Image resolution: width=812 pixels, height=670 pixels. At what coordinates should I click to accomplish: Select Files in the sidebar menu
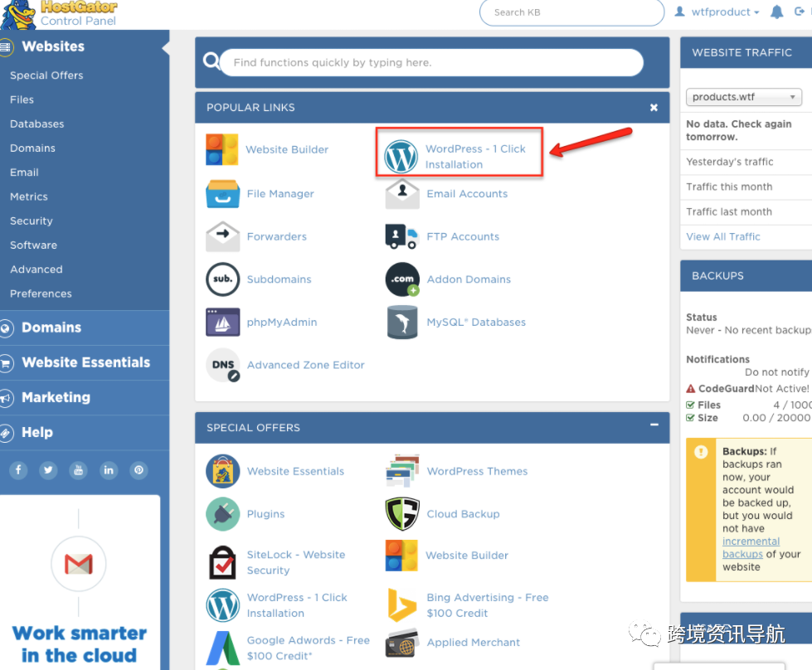click(x=22, y=100)
